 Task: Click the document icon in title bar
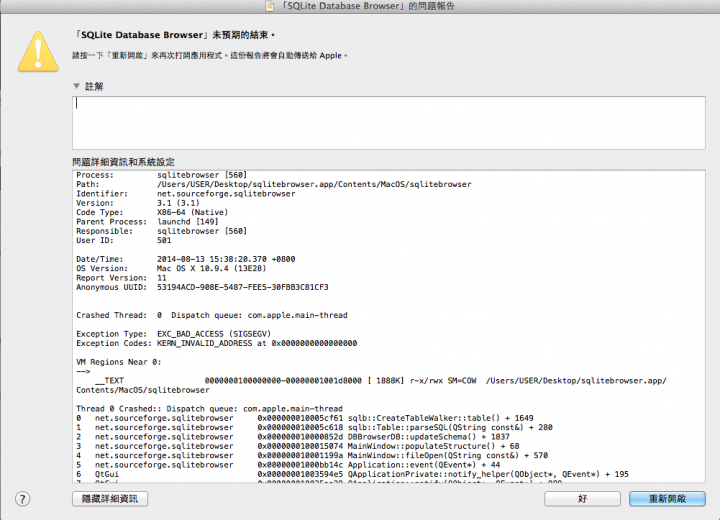point(270,6)
